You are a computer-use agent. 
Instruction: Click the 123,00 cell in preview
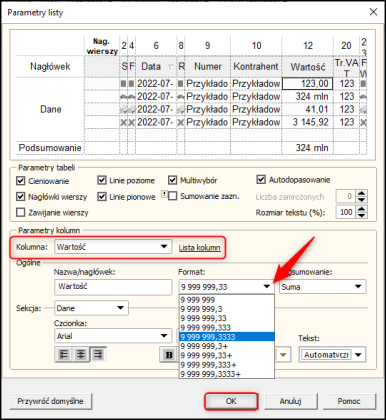pos(307,84)
